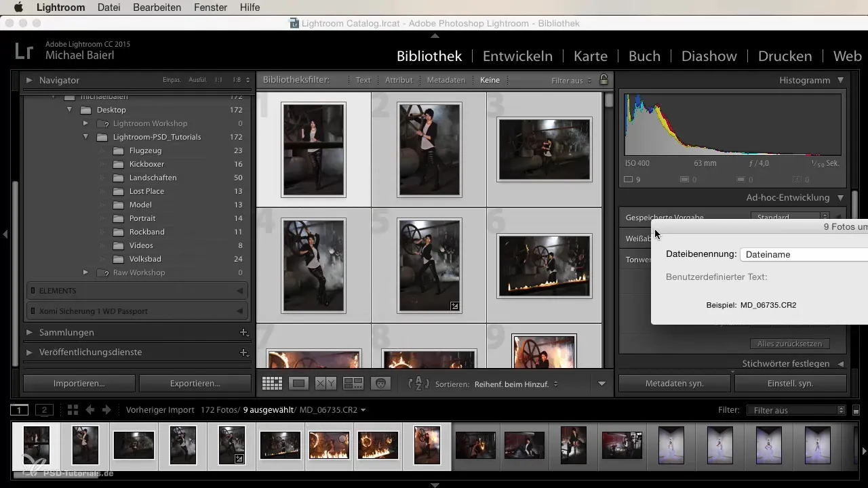Open the Apple menu

click(x=18, y=7)
